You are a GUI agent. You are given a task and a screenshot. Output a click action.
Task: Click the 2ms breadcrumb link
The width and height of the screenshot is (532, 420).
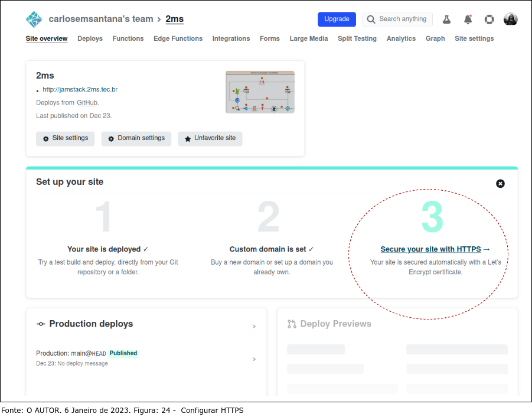[x=174, y=19]
